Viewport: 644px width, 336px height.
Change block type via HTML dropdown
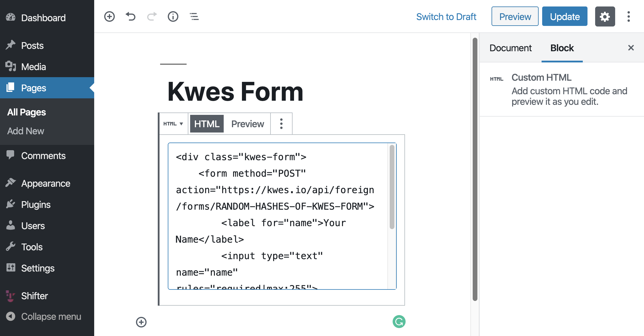[173, 124]
